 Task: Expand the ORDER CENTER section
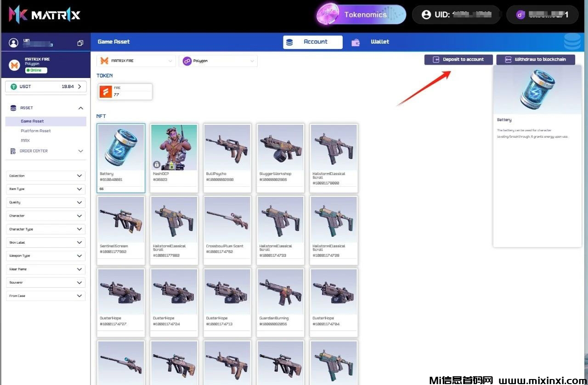pos(81,151)
